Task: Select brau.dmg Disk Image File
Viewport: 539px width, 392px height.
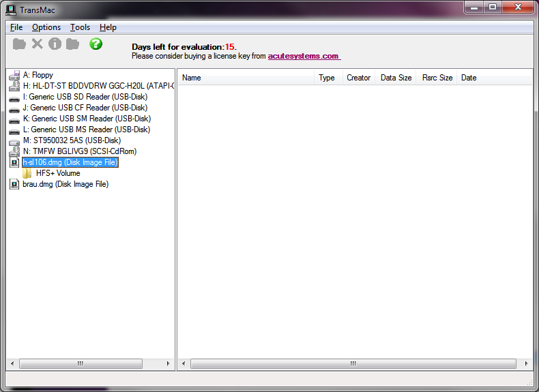Action: [65, 184]
